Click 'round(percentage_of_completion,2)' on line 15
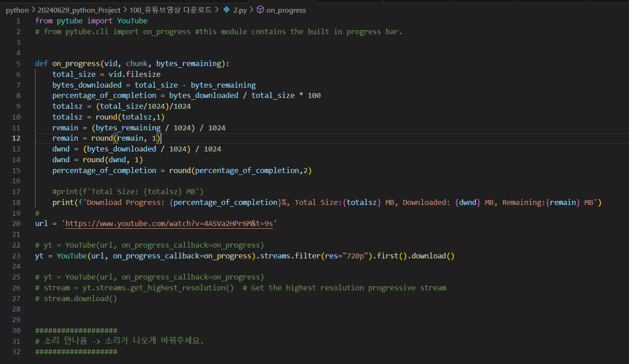Image resolution: width=629 pixels, height=364 pixels. [x=241, y=170]
